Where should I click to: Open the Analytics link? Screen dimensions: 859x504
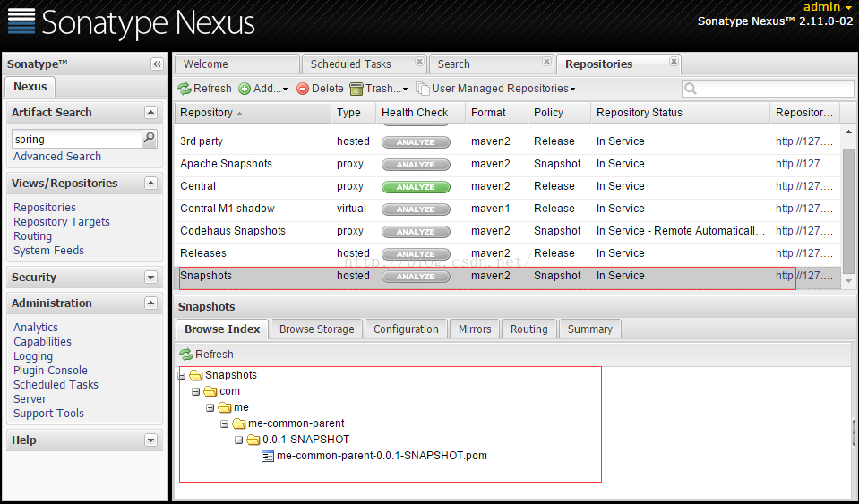[x=36, y=328]
